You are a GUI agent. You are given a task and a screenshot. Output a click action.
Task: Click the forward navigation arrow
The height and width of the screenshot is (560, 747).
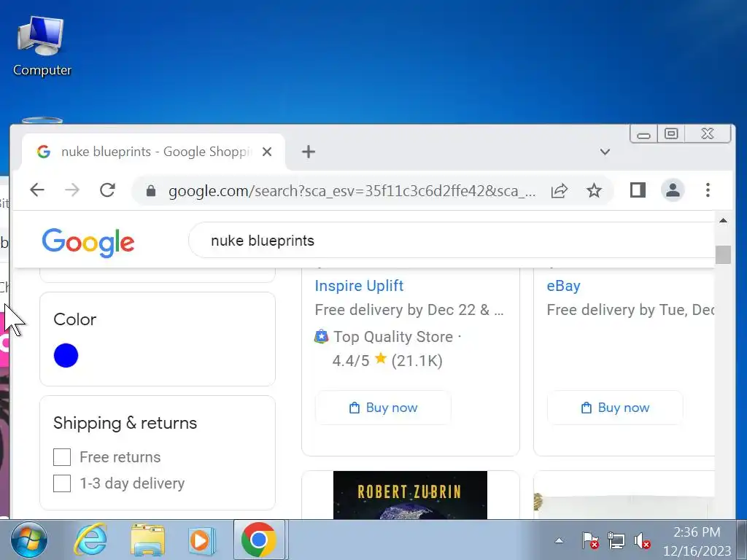pyautogui.click(x=72, y=190)
